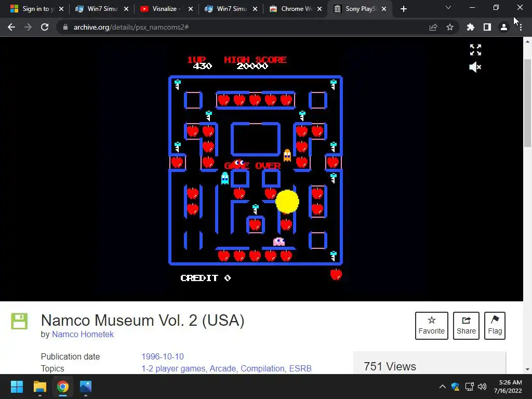Open the Namco Hometek creator link
532x399 pixels.
pyautogui.click(x=83, y=334)
